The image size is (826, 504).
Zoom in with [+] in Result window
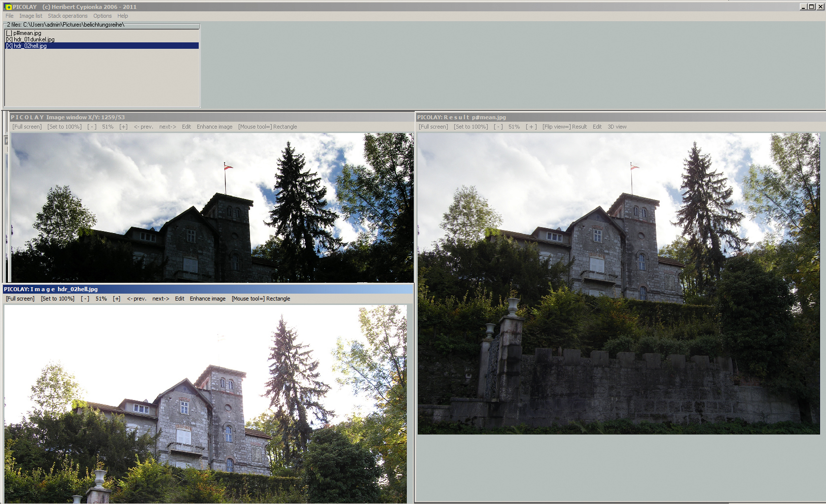[531, 127]
